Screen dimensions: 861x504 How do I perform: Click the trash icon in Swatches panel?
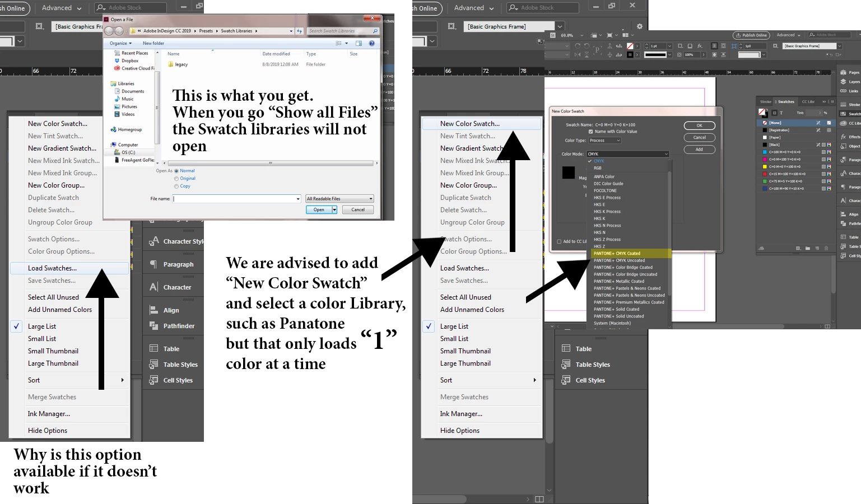pos(826,248)
